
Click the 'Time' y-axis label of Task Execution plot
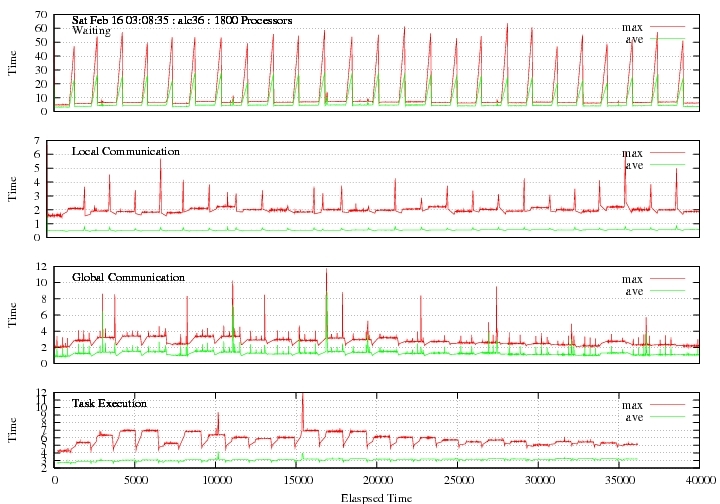pyautogui.click(x=13, y=430)
